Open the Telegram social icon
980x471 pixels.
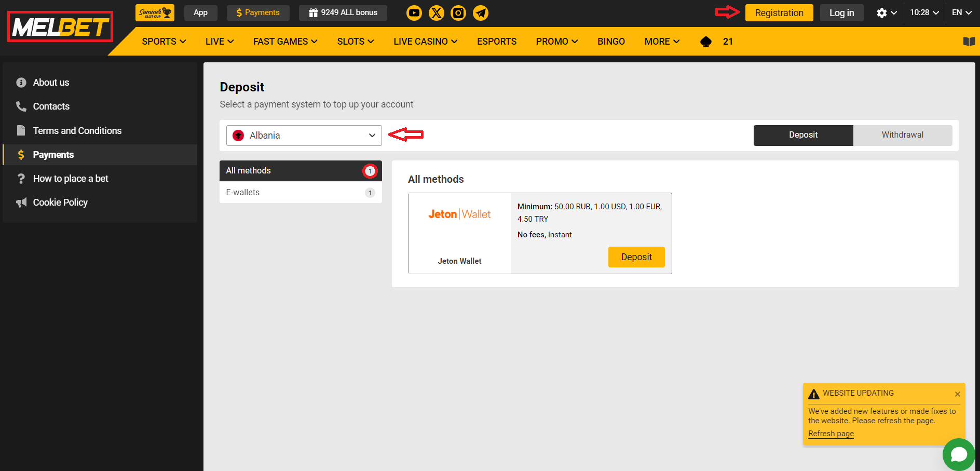[x=481, y=13]
